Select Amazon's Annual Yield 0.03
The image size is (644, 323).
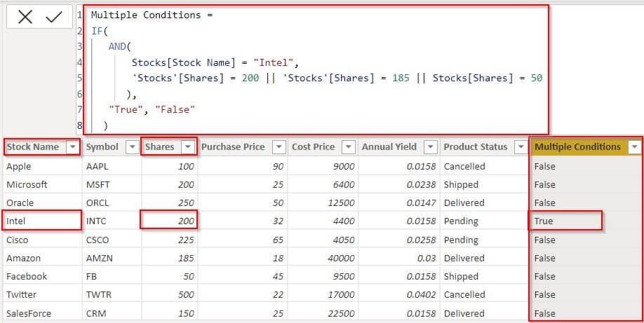pyautogui.click(x=398, y=258)
